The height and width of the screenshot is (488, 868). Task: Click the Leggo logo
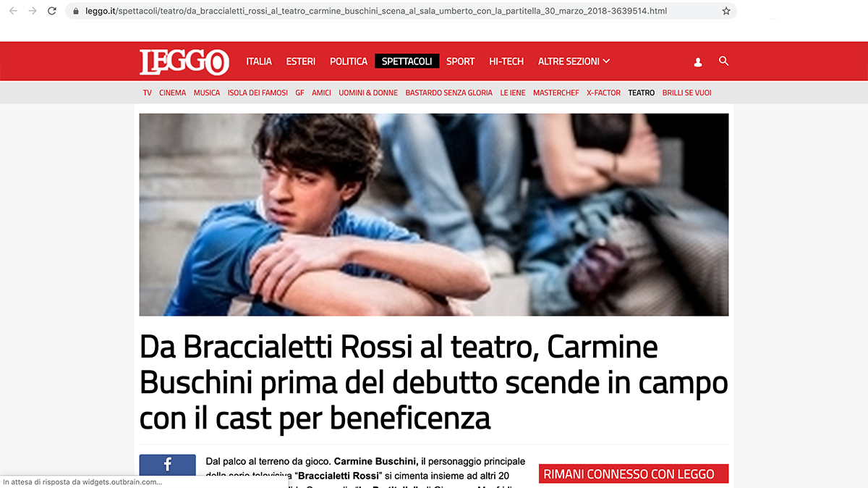coord(184,62)
